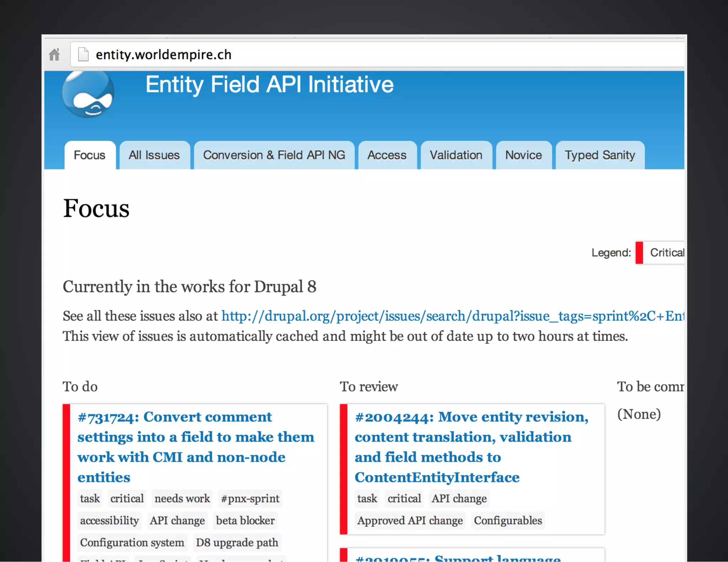This screenshot has width=728, height=562.
Task: Click the entity.worldempire.ch address bar
Action: (x=164, y=55)
